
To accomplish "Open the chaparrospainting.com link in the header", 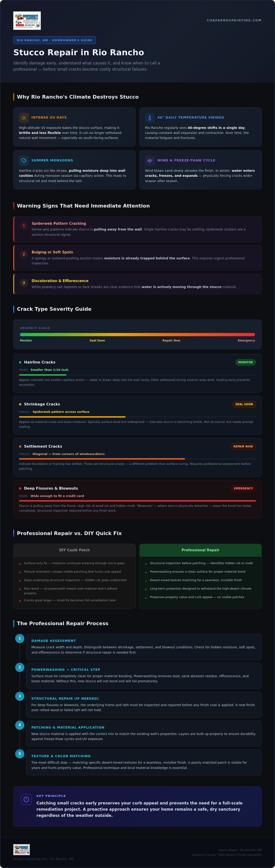I will point(234,21).
